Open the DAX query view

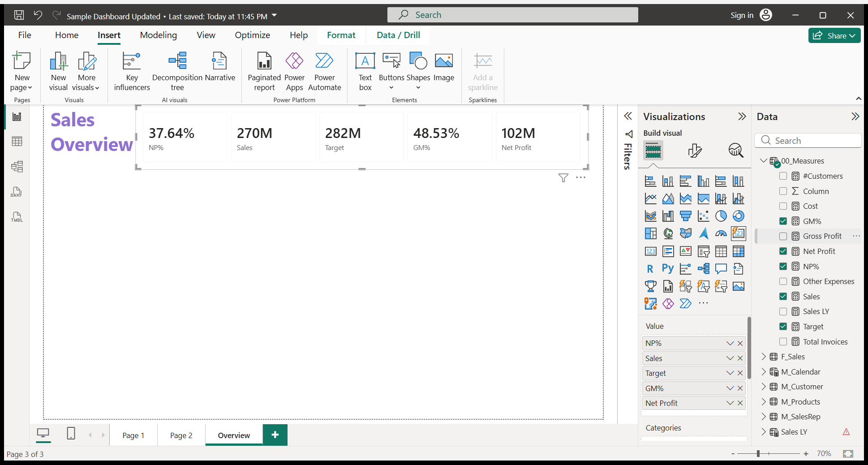click(x=17, y=192)
